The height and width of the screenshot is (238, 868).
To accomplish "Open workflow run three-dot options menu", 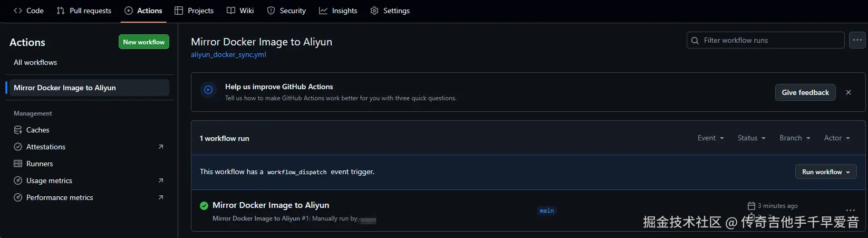I will [850, 210].
